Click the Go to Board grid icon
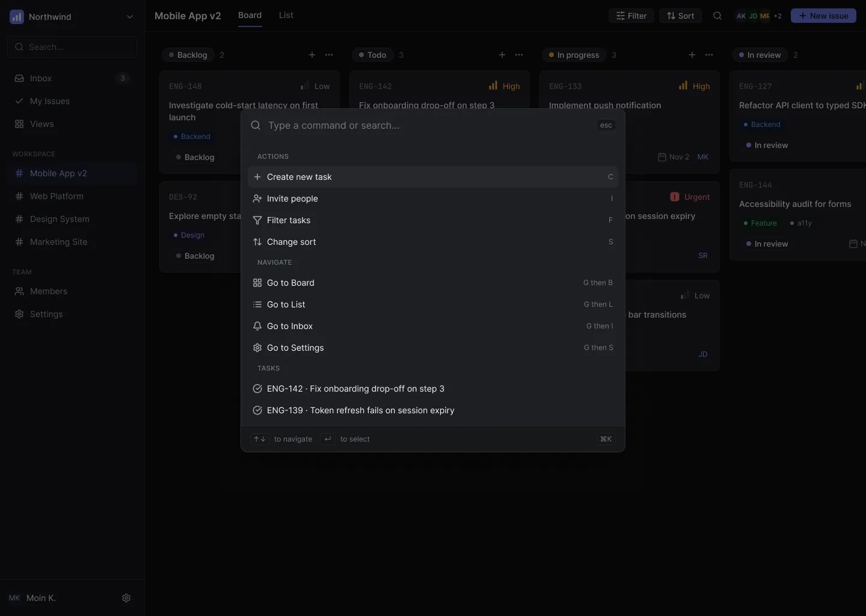The image size is (866, 616). [257, 283]
